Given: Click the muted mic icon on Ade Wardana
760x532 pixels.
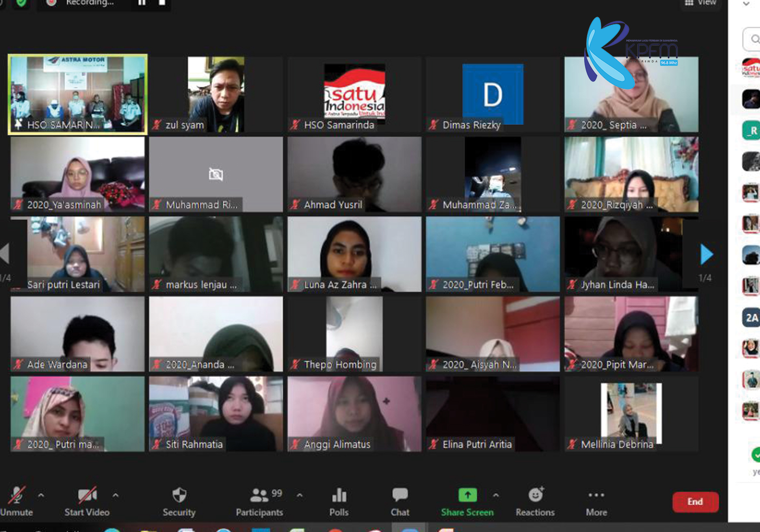Looking at the screenshot, I should coord(19,364).
